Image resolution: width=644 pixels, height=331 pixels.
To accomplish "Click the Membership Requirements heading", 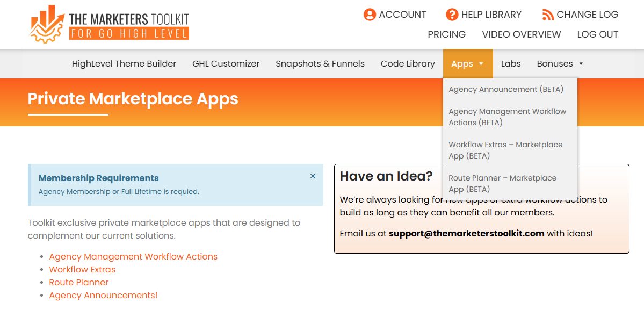I will (99, 178).
